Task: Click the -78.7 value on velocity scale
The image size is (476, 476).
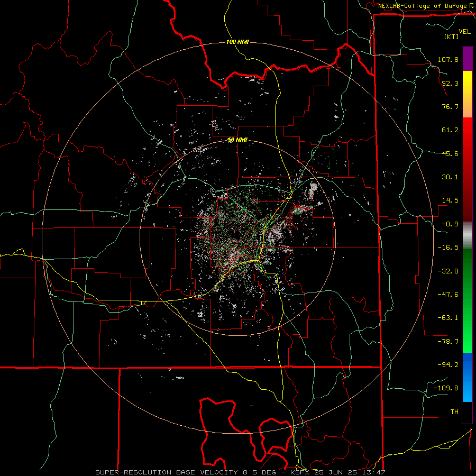Action: pos(448,342)
